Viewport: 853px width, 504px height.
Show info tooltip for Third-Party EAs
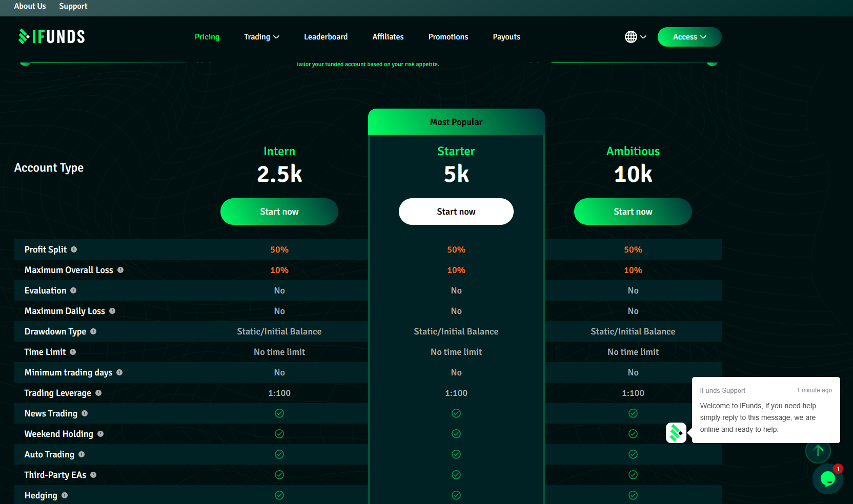click(x=93, y=475)
